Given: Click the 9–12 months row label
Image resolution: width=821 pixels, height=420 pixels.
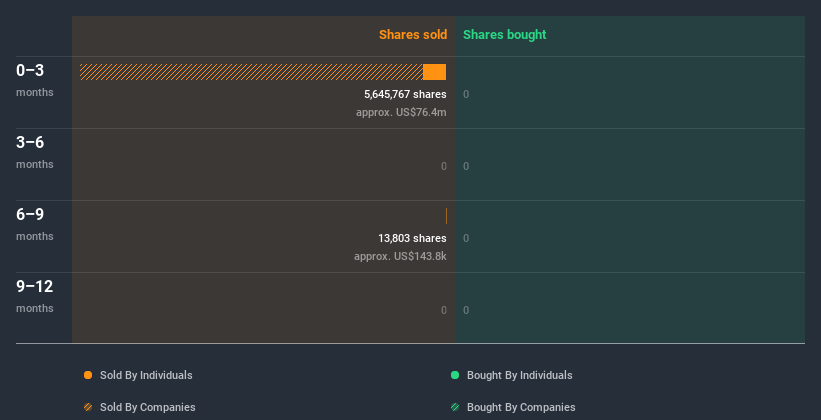Looking at the screenshot, I should (35, 295).
